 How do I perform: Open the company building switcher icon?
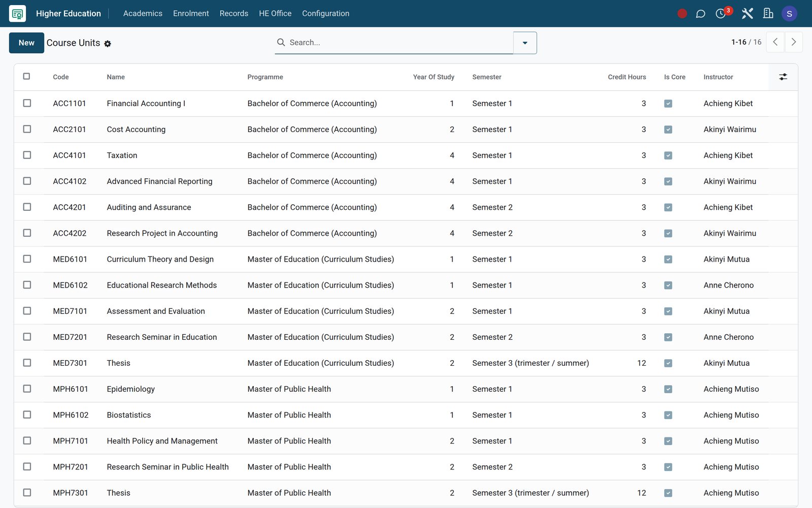pyautogui.click(x=768, y=14)
